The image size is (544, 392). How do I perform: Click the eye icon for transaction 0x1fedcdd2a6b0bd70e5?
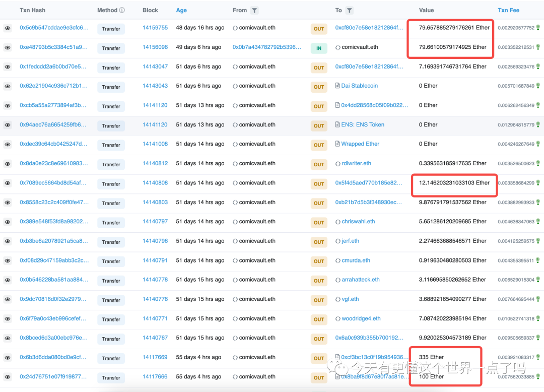pyautogui.click(x=8, y=67)
